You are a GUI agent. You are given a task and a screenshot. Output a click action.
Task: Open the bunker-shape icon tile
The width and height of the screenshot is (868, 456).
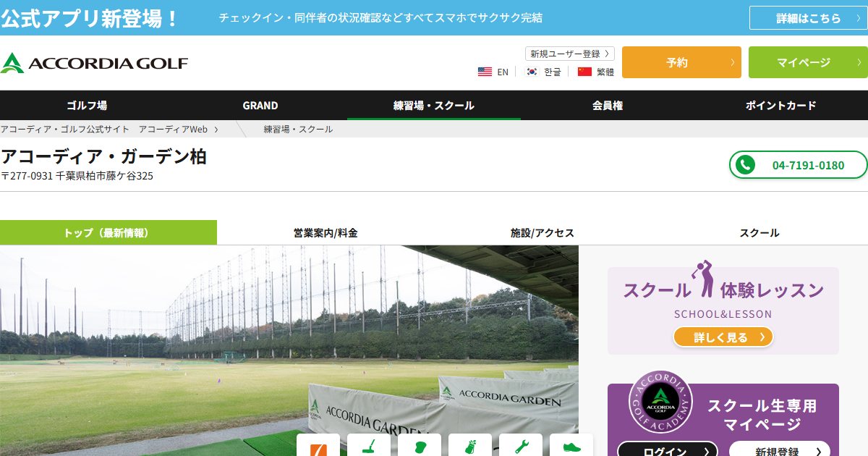pos(420,445)
